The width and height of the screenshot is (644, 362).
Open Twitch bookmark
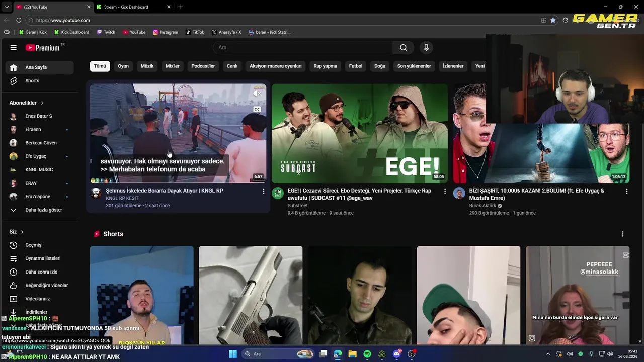click(106, 32)
